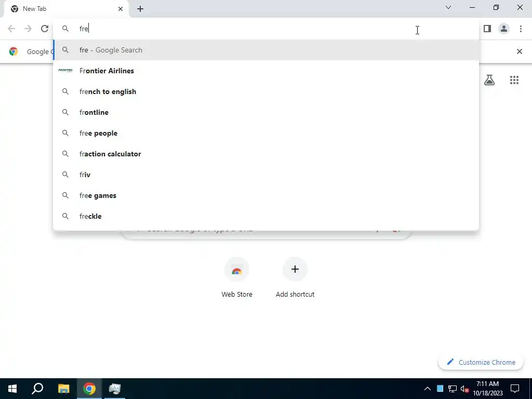This screenshot has width=532, height=399.
Task: Open the network status tray icon
Action: point(453,389)
